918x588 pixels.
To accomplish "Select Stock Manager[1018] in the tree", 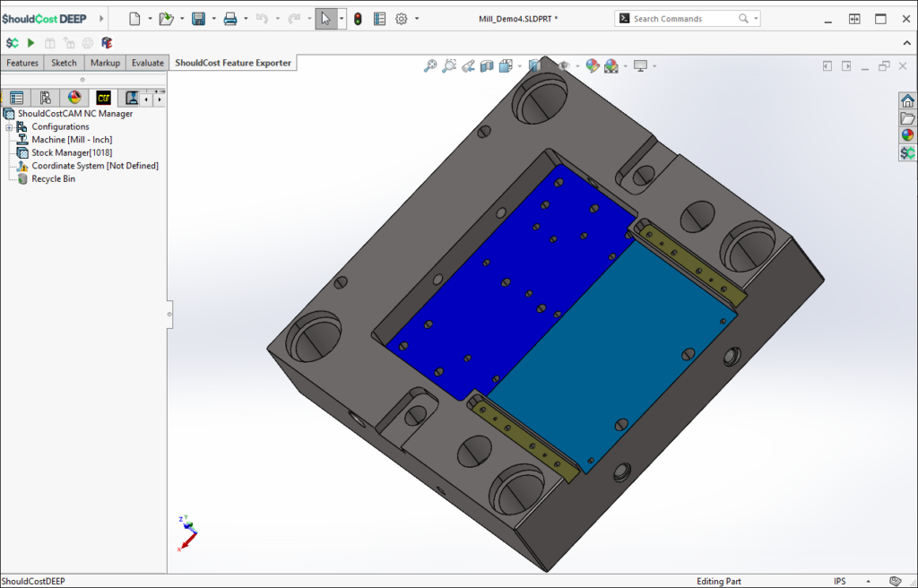I will [x=72, y=152].
